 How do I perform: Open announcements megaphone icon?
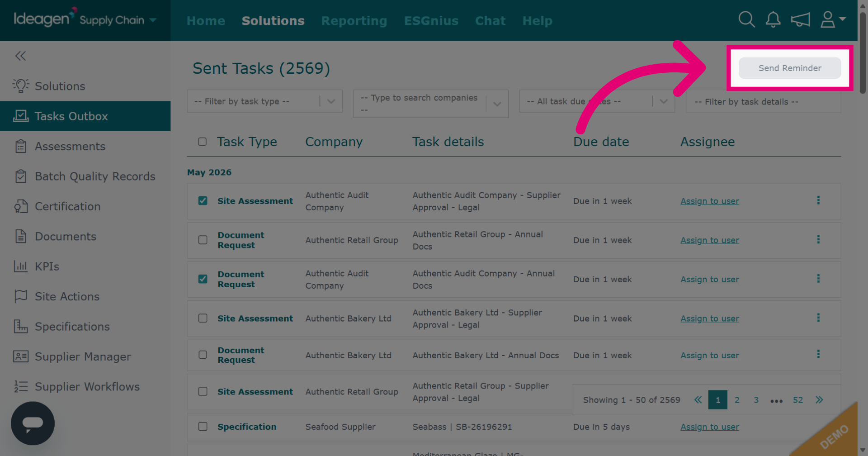point(800,19)
